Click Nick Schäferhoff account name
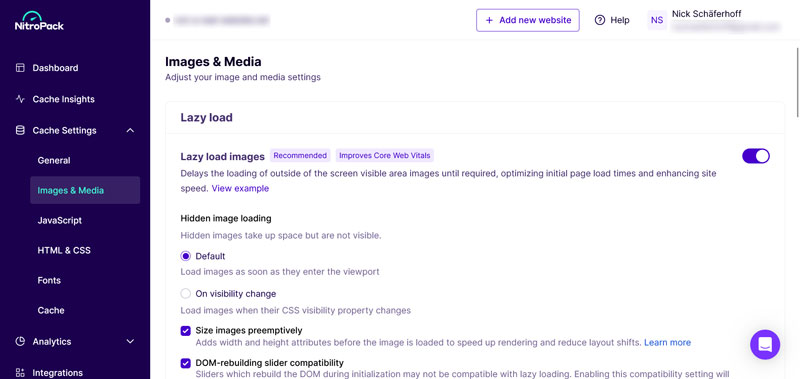The width and height of the screenshot is (800, 379). tap(707, 14)
